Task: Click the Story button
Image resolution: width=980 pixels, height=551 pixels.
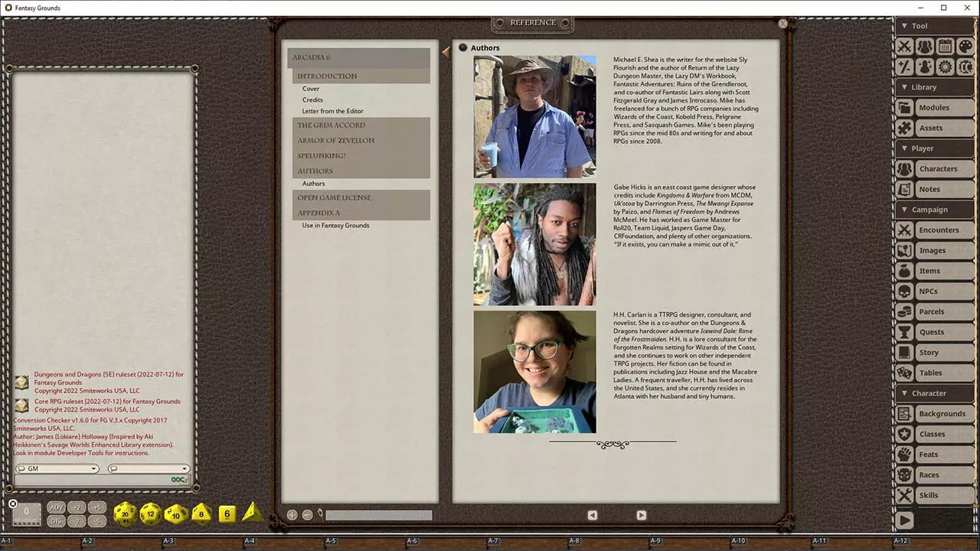Action: pyautogui.click(x=944, y=353)
